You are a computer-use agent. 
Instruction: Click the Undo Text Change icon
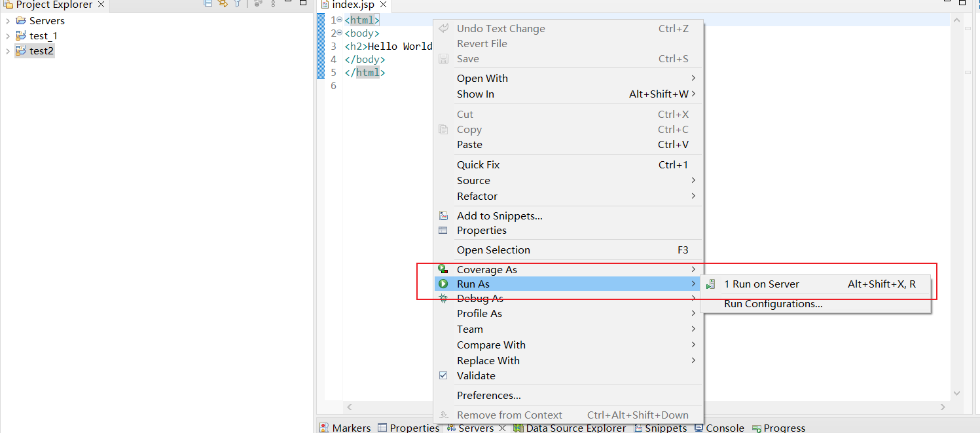click(443, 28)
